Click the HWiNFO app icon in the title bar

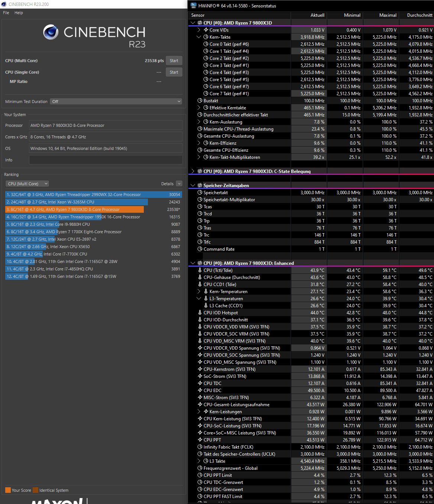click(x=193, y=6)
